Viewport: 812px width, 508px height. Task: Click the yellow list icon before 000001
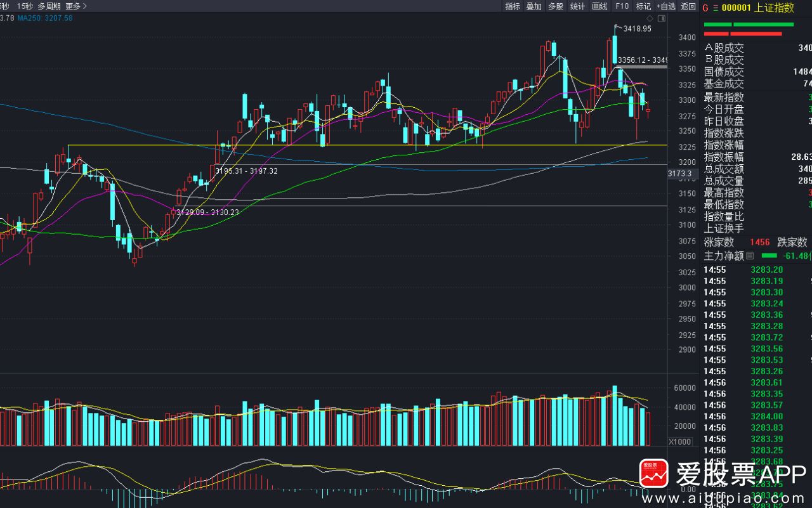pos(716,8)
